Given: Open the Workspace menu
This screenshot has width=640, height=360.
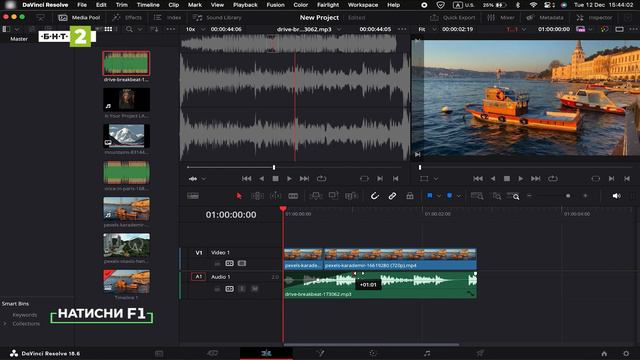Looking at the screenshot, I should pyautogui.click(x=363, y=5).
